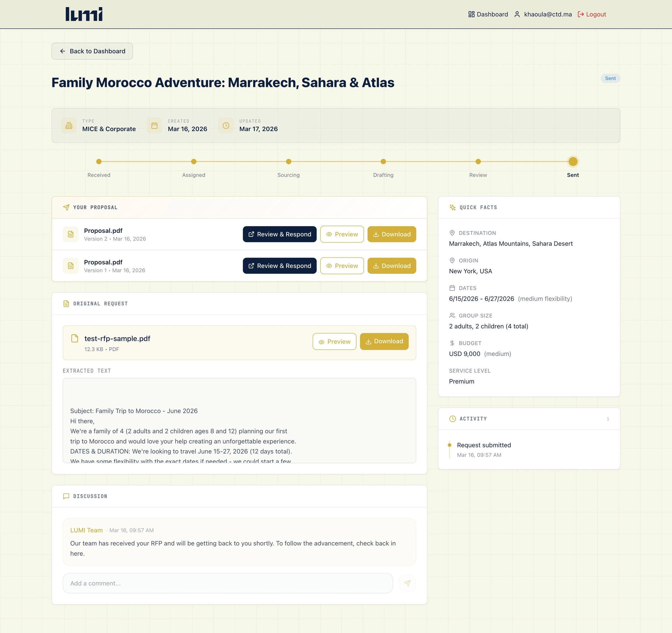Click the test-rfp-sample.pdf file icon
The width and height of the screenshot is (672, 633).
75,338
